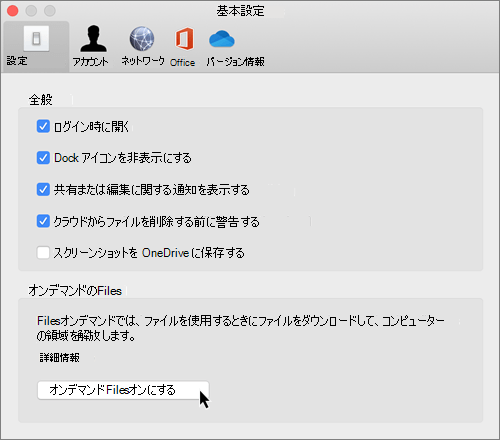Click オンデマンド Filesオンにする button
Image resolution: width=500 pixels, height=440 pixels.
point(123,390)
